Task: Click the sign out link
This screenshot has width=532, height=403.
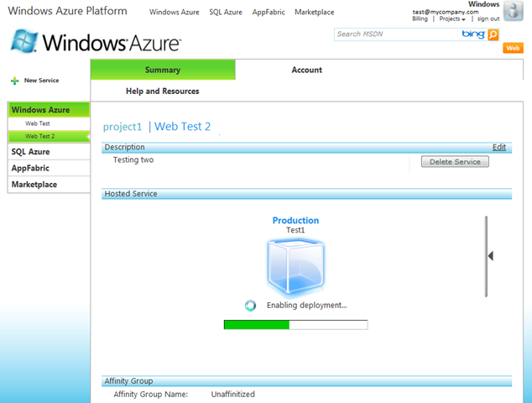Action: pos(488,19)
